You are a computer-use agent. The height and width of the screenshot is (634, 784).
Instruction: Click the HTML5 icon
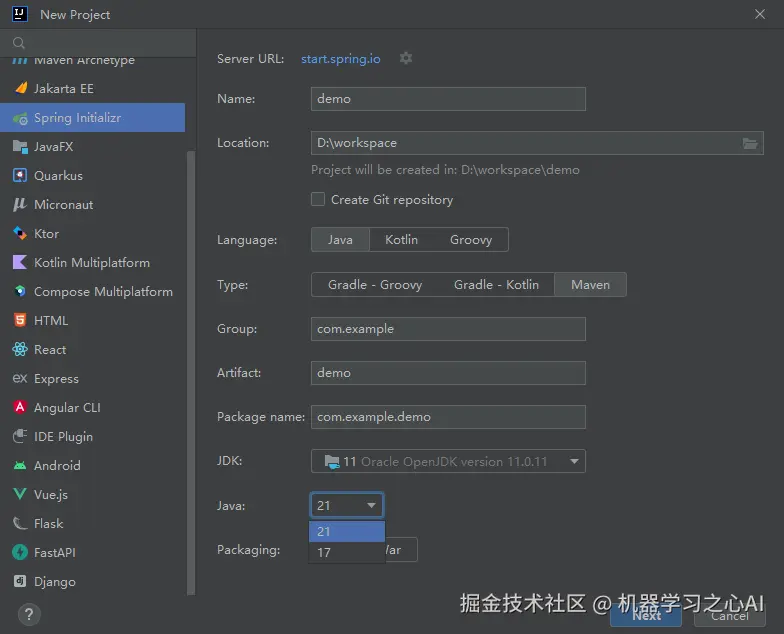(20, 320)
